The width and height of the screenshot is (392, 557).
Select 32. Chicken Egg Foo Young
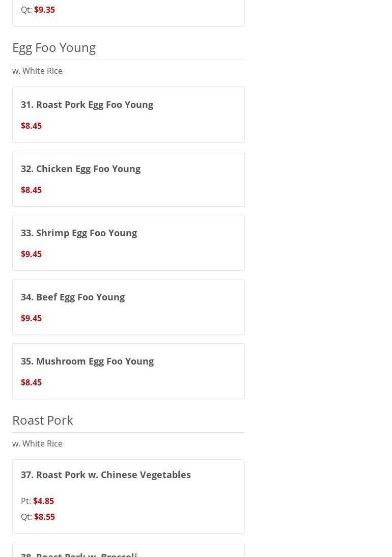pos(80,169)
